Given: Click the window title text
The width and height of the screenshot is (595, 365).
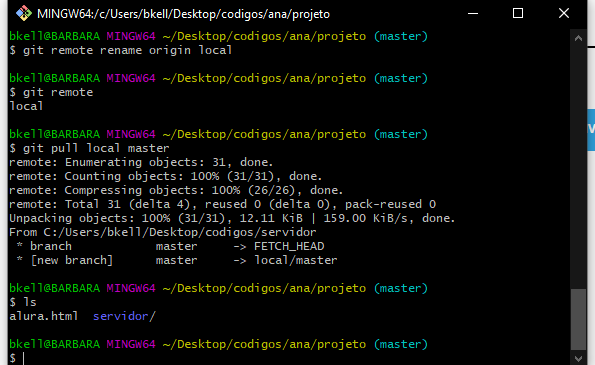Looking at the screenshot, I should pos(183,14).
